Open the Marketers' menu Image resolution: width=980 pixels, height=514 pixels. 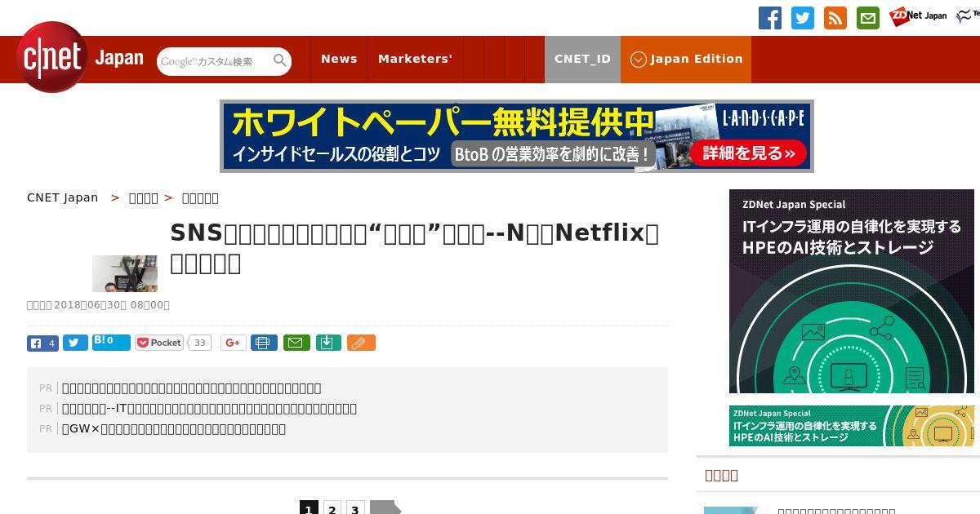(x=415, y=59)
